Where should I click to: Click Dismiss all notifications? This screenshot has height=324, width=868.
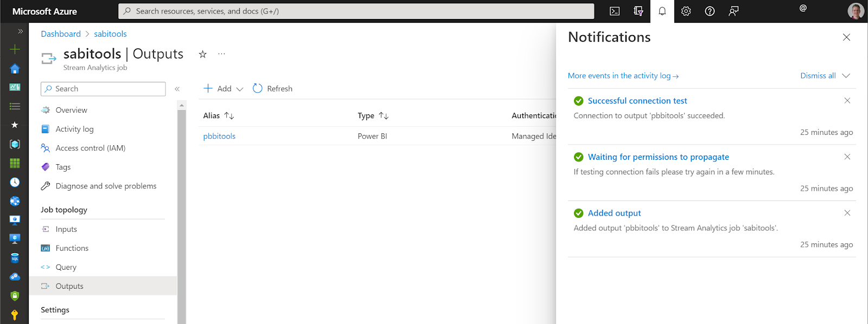point(818,76)
